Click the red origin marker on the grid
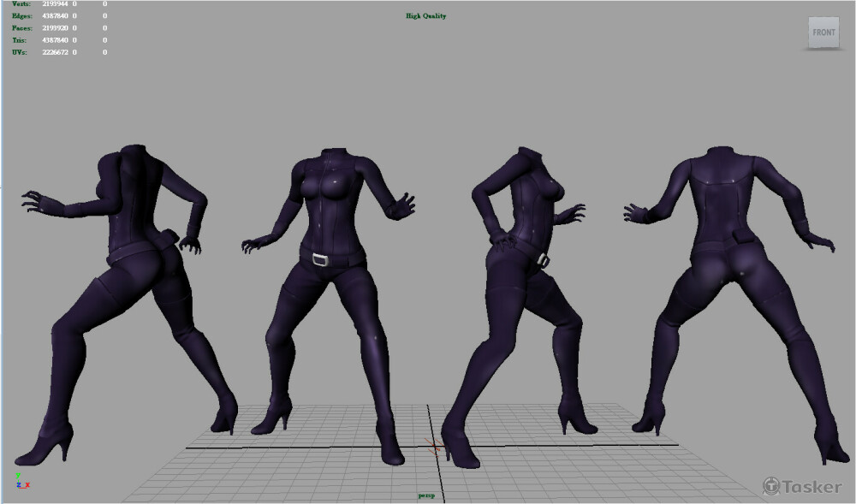 pos(434,446)
